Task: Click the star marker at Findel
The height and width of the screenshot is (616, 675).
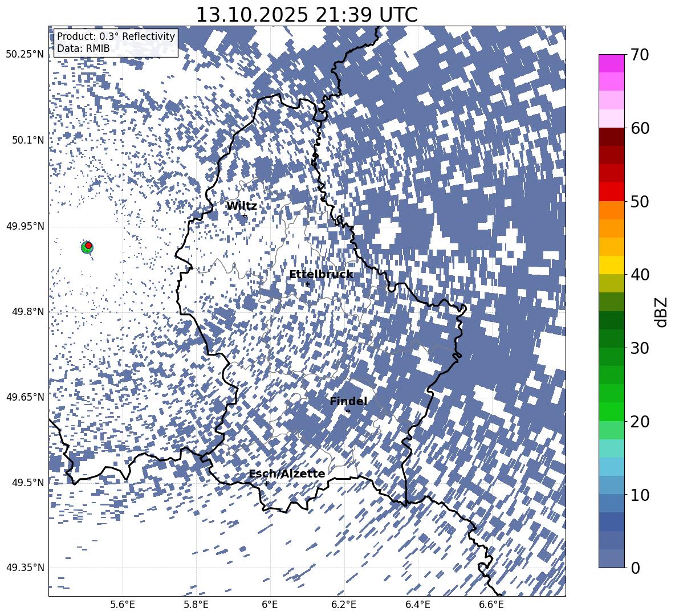Action: [x=348, y=411]
